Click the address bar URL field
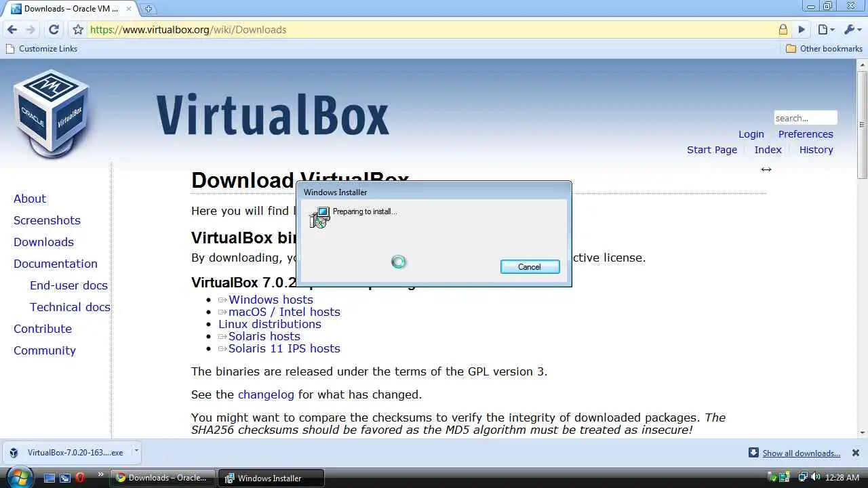Screen dimensions: 868x488 coord(434,30)
